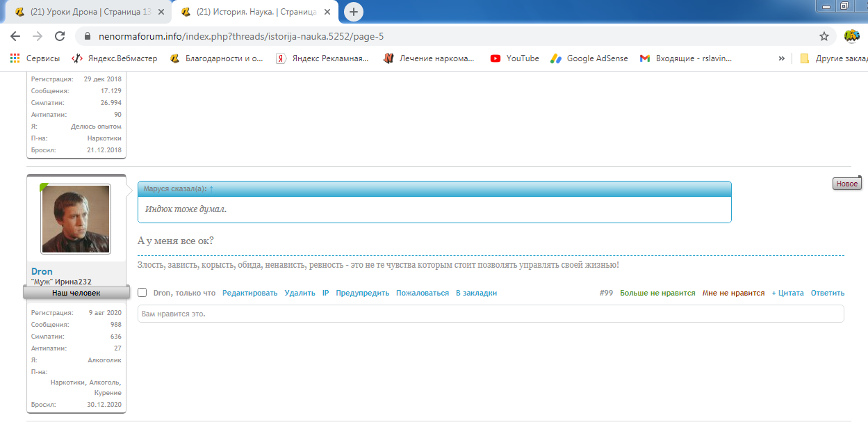Click Dron's avatar photo
The image size is (868, 427).
click(76, 219)
